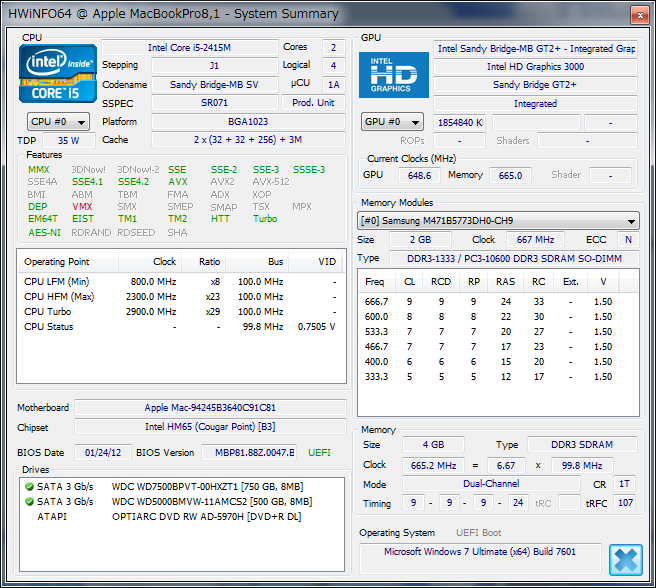Click the Dual-Channel mode field
This screenshot has height=588, width=656.
tap(491, 484)
